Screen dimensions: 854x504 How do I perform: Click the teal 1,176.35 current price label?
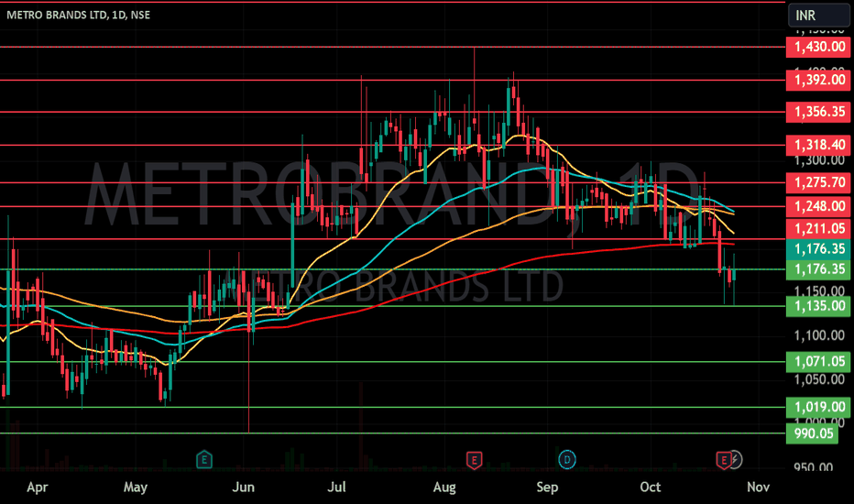pyautogui.click(x=818, y=249)
